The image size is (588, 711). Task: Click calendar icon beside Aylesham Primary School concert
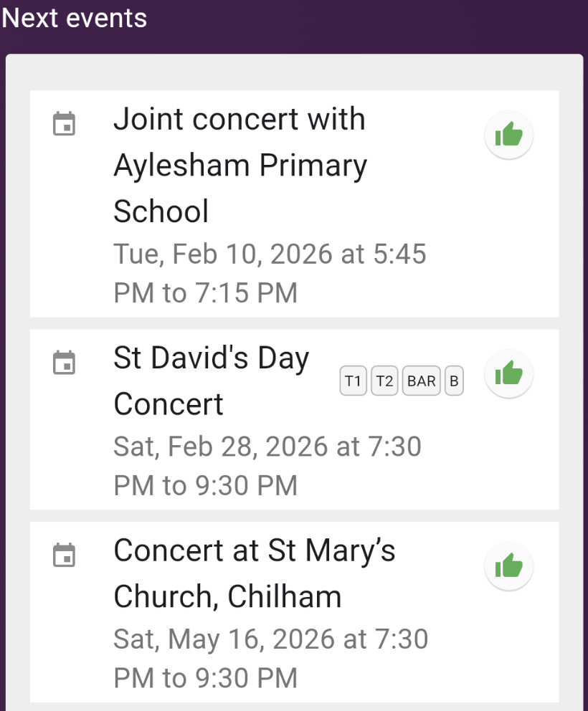point(65,124)
